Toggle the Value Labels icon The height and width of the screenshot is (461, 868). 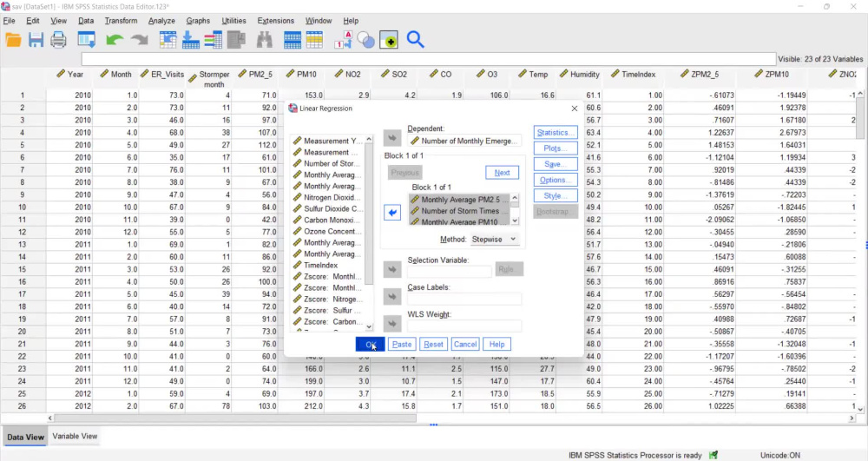pos(343,40)
